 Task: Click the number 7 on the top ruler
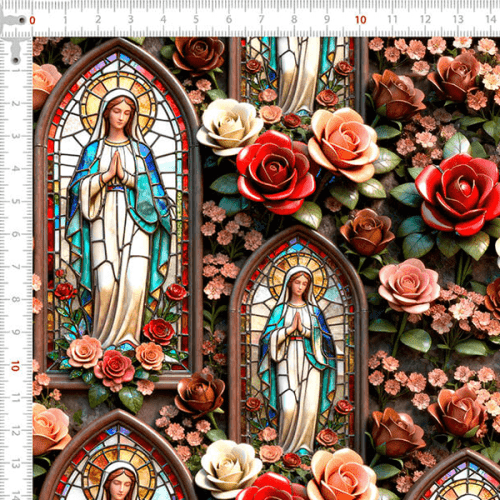262,19
